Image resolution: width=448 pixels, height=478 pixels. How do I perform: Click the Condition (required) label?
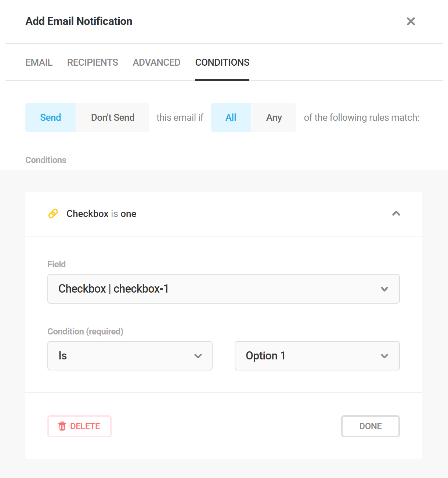(85, 332)
